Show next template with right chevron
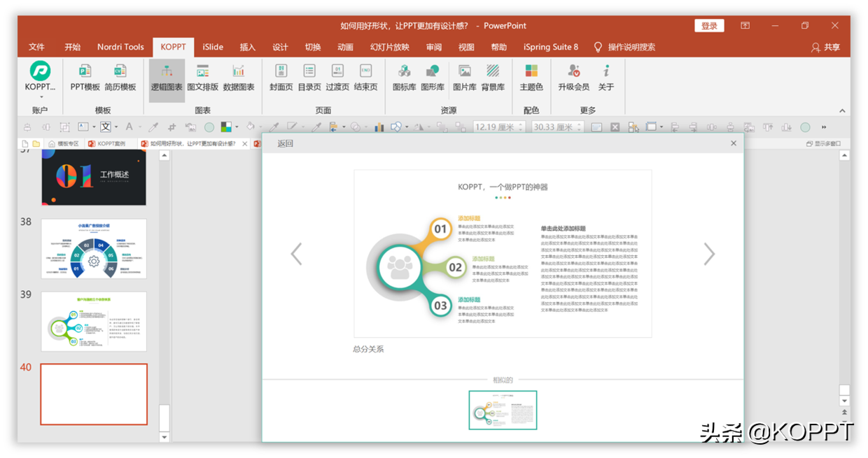The image size is (868, 458). tap(709, 254)
